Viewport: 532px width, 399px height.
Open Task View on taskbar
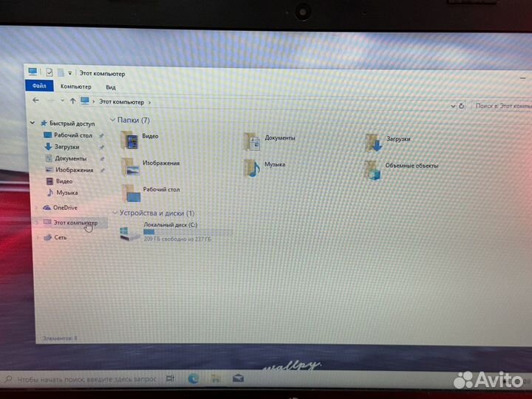coord(171,378)
